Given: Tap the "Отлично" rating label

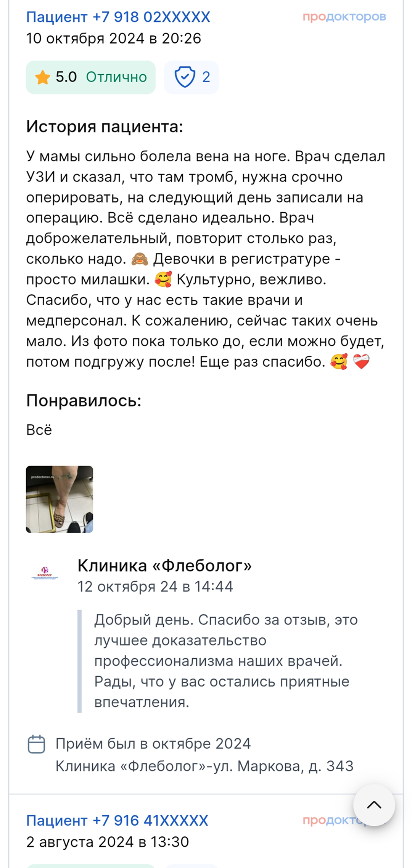Looking at the screenshot, I should tap(116, 77).
